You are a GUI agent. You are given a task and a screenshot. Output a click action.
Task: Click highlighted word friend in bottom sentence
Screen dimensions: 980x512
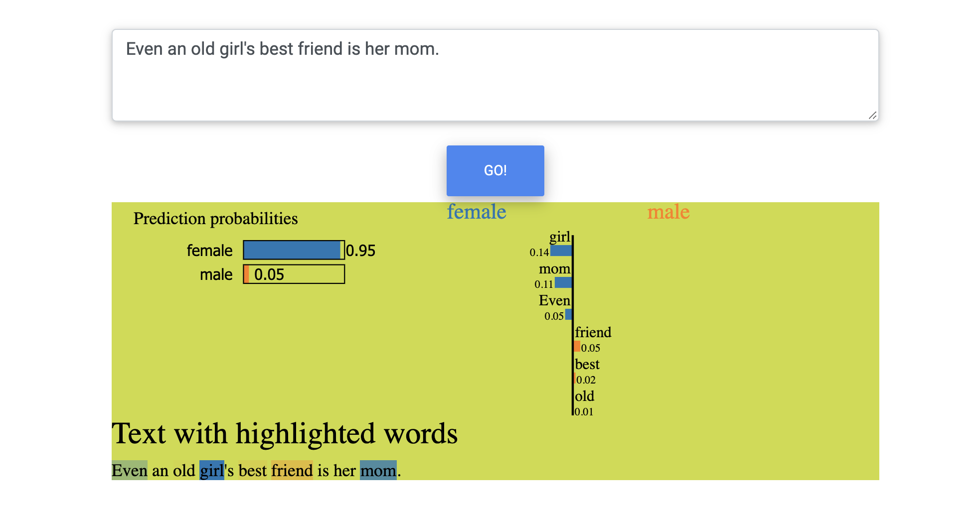(292, 470)
